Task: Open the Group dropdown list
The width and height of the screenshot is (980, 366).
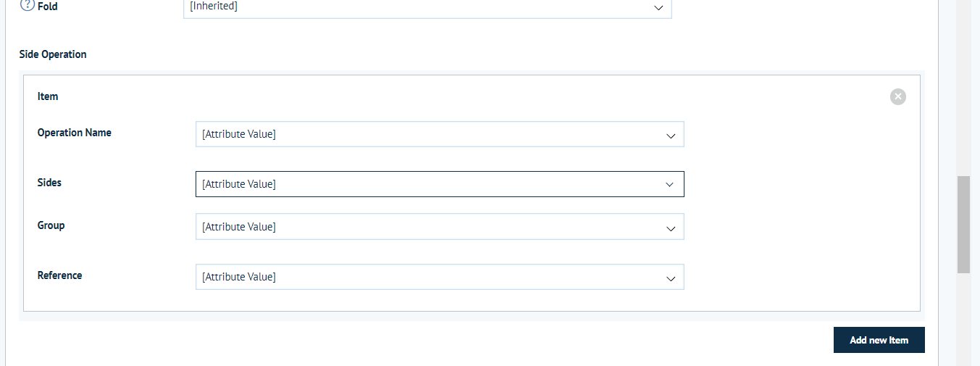Action: pyautogui.click(x=440, y=227)
